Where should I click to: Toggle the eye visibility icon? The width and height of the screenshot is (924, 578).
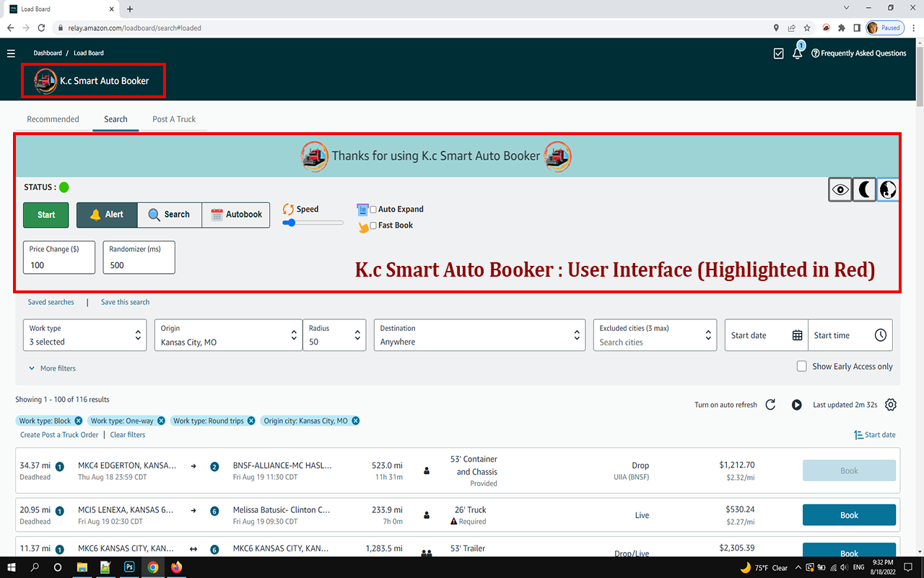[840, 190]
